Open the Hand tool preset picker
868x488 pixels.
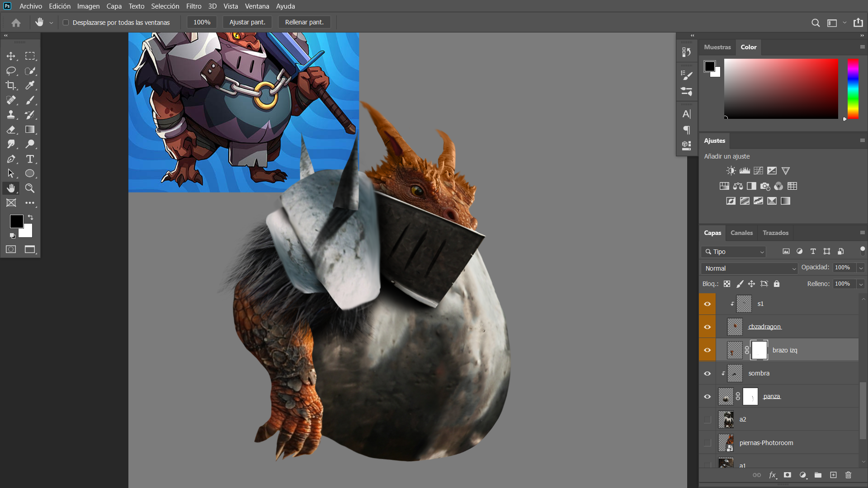[x=51, y=23]
